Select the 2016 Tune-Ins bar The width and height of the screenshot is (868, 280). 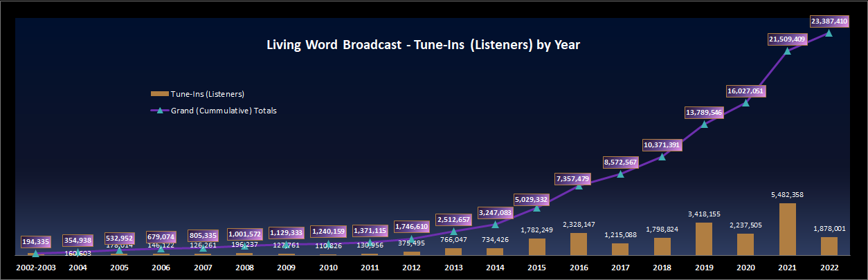click(579, 244)
